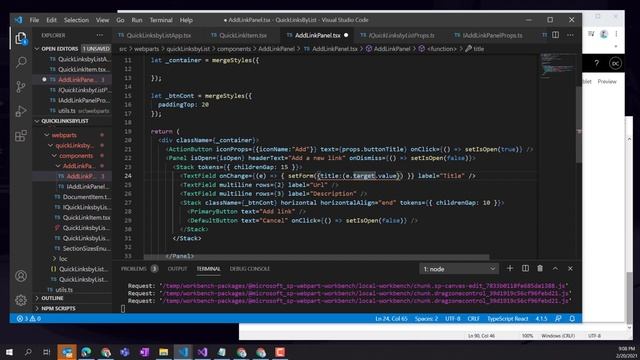Open the Explorer view in activity bar
Screen dimensions: 640x360
coord(21,38)
